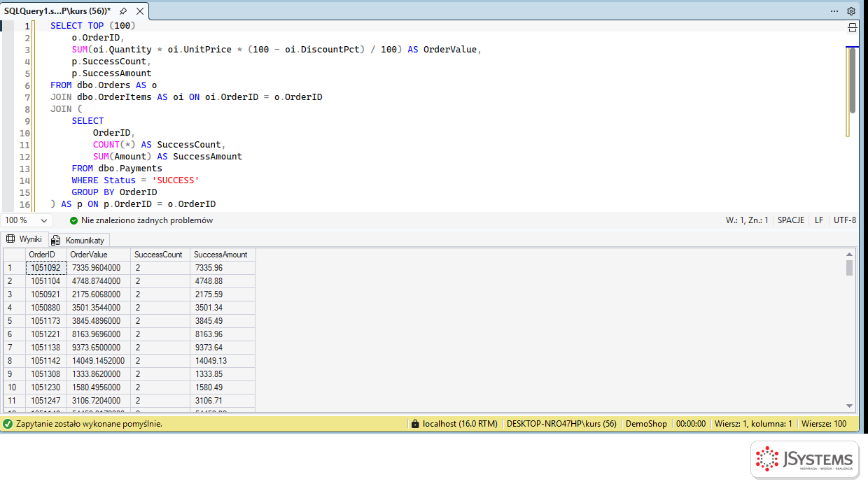Screen dimensions: 868x484
Task: Pin the SQLQuery1 document tab
Action: pos(123,11)
